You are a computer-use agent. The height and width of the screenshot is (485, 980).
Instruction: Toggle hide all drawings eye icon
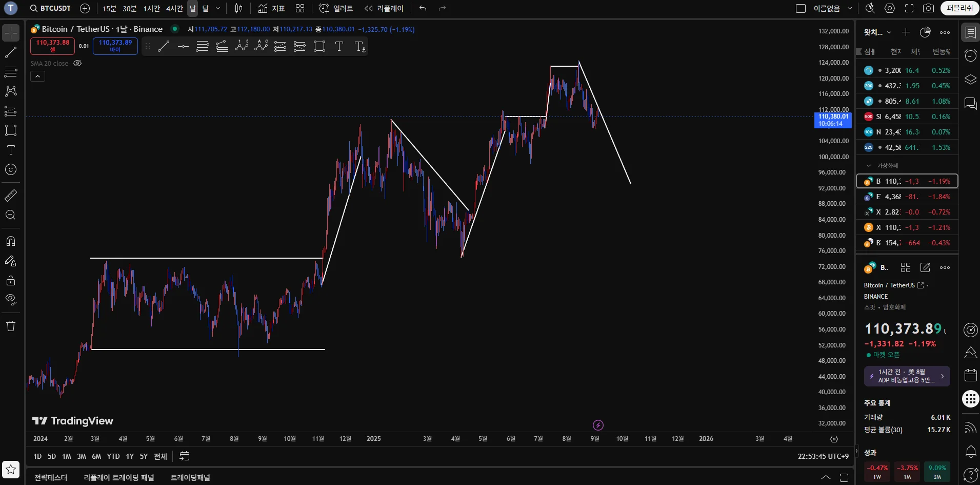pyautogui.click(x=11, y=300)
